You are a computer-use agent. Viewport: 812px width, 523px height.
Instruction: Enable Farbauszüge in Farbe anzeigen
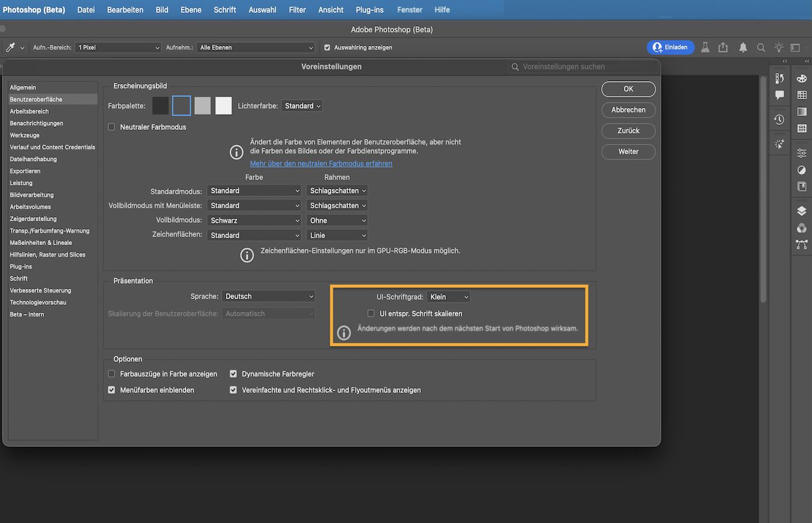[111, 374]
